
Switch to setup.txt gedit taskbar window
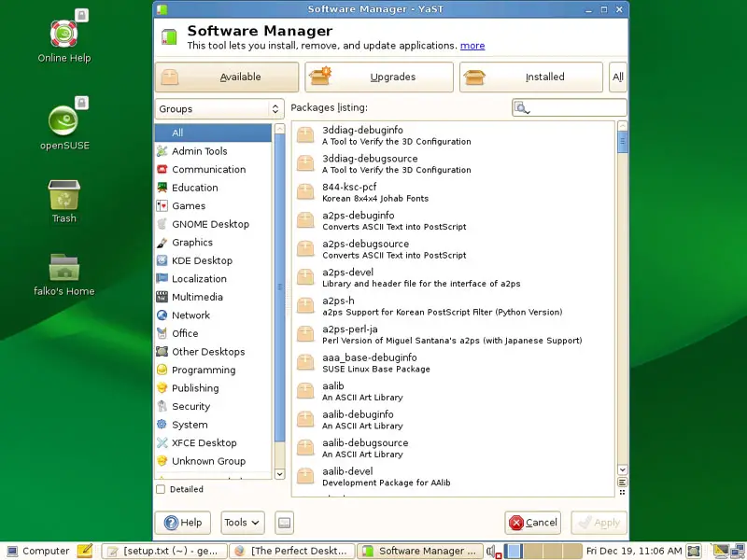[164, 551]
